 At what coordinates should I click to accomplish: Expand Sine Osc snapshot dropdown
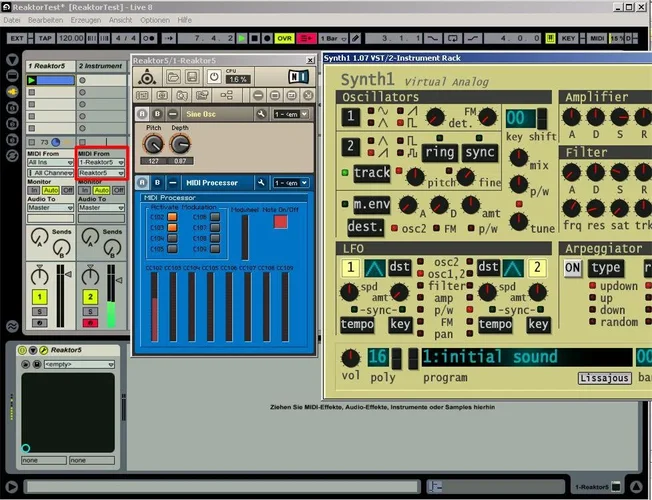point(290,114)
